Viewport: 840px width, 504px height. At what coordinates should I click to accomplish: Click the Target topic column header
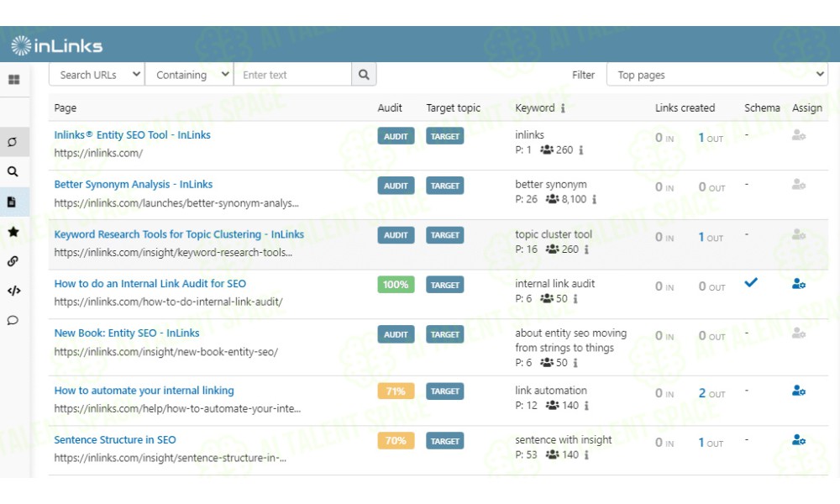[x=454, y=108]
